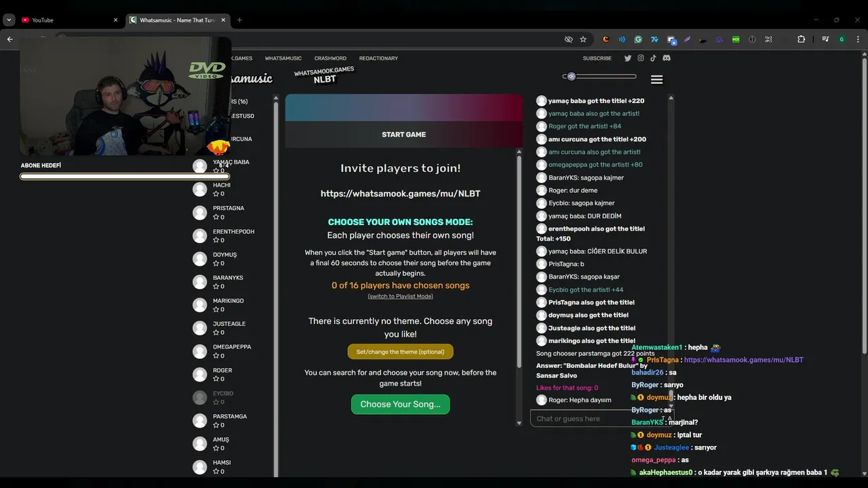Close the YouTube tab
The height and width of the screenshot is (488, 868).
point(115,20)
